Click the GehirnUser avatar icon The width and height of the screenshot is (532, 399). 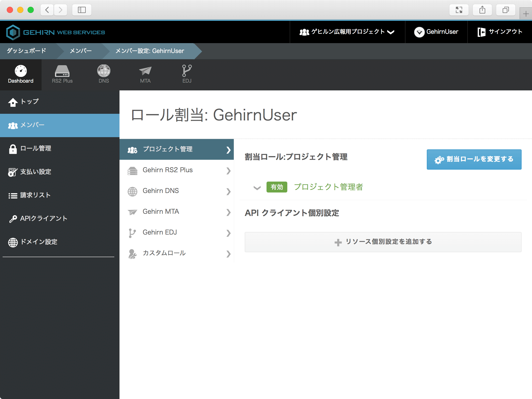coord(419,32)
